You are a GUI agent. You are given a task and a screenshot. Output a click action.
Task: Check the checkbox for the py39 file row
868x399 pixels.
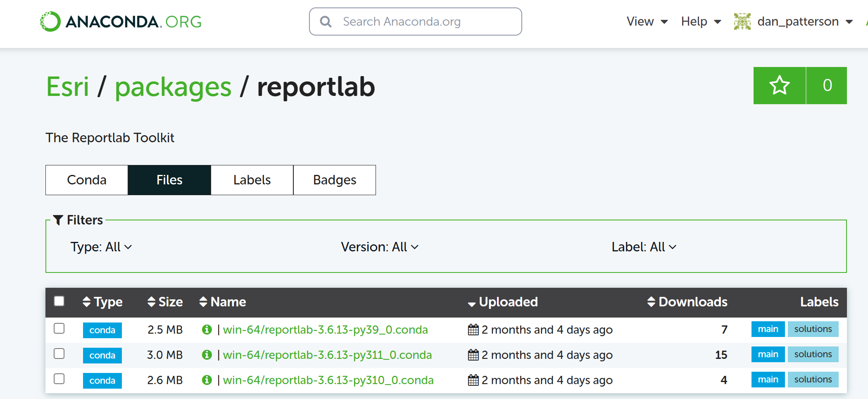[59, 329]
